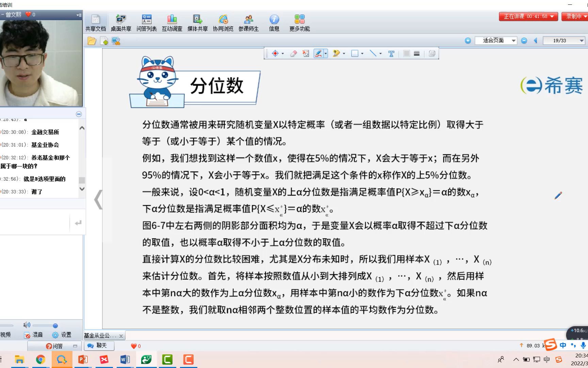The width and height of the screenshot is (588, 368).
Task: Expand the highlighter tool options arrow
Action: [x=344, y=53]
